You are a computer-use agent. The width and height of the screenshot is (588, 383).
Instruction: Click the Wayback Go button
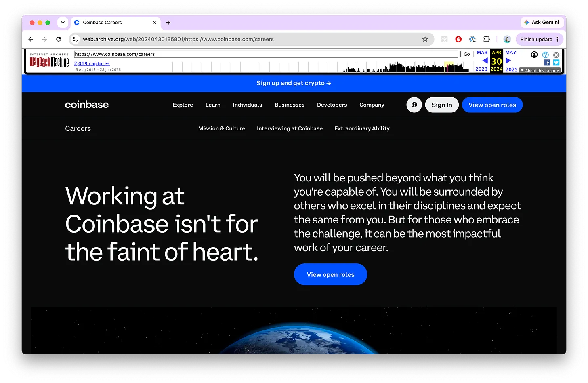466,54
